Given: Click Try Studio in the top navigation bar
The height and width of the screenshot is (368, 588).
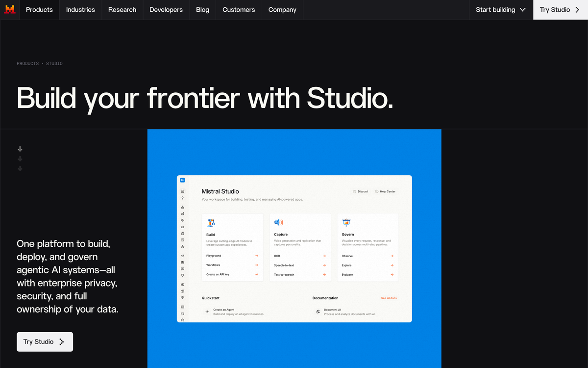Looking at the screenshot, I should pos(560,10).
